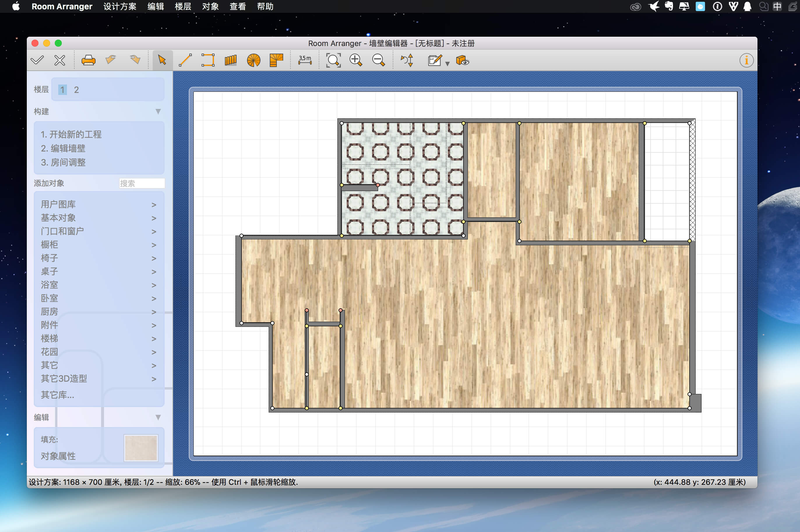The height and width of the screenshot is (532, 800).
Task: Show the 3D view box-eye icon
Action: pyautogui.click(x=462, y=60)
